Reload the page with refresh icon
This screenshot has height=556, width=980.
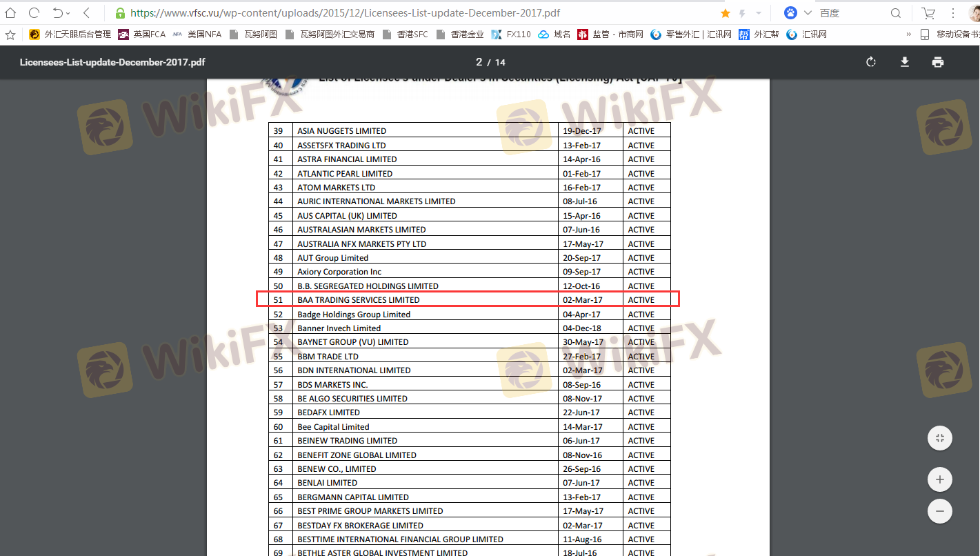(x=34, y=13)
